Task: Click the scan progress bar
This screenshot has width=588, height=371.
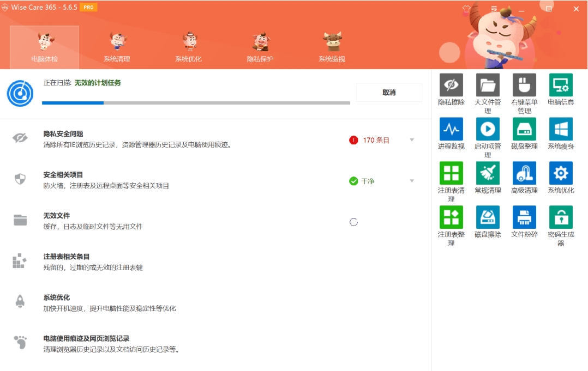Action: pyautogui.click(x=196, y=102)
